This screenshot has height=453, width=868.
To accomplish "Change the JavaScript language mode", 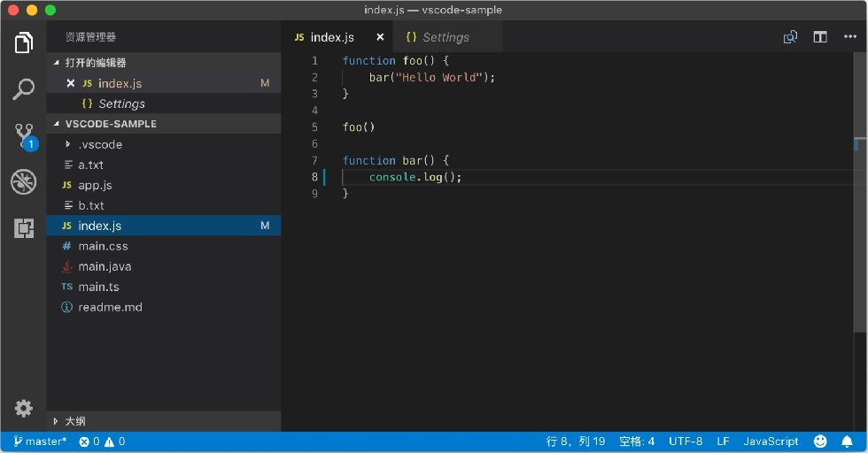I will click(x=771, y=441).
